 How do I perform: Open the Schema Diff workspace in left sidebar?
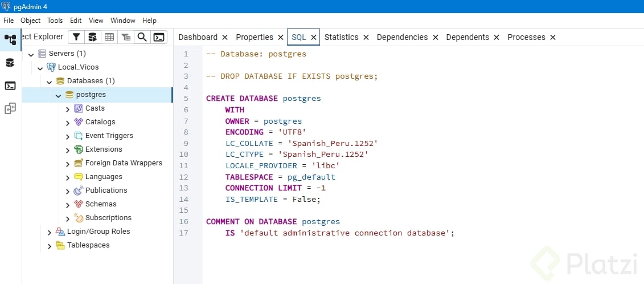point(10,108)
